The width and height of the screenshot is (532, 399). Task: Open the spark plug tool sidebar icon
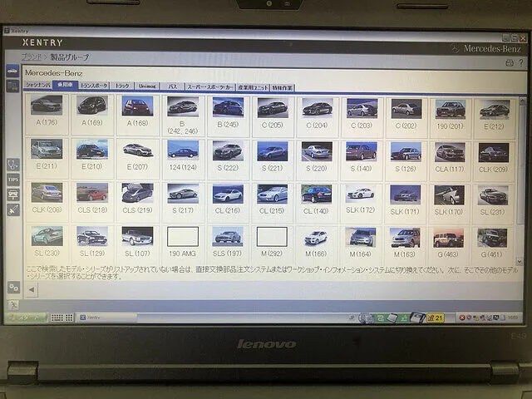tap(13, 210)
